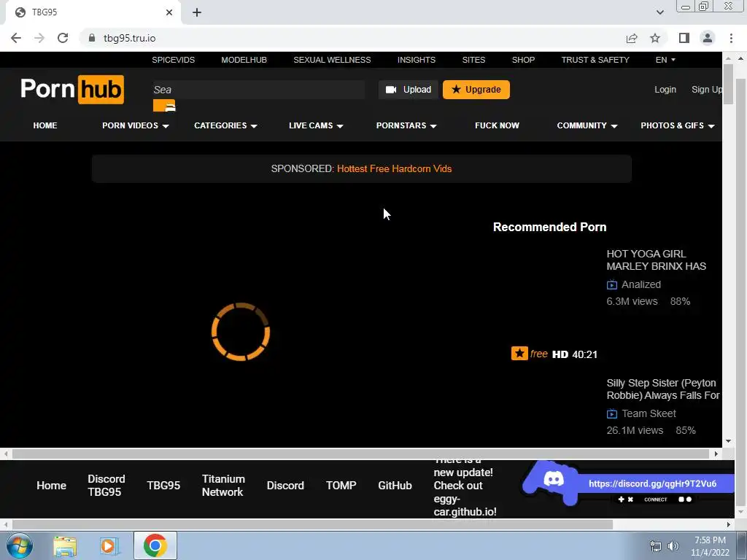Click the orange premium star badge near free

pyautogui.click(x=519, y=354)
